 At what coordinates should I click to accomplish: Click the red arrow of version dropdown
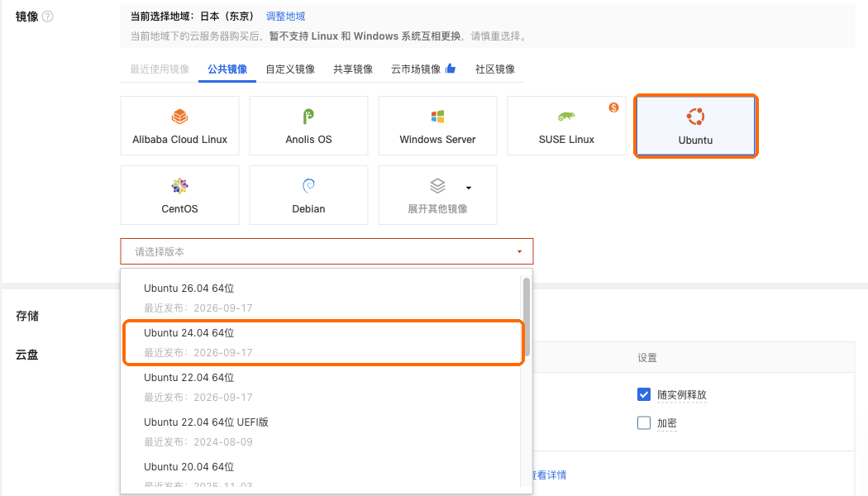tap(519, 252)
